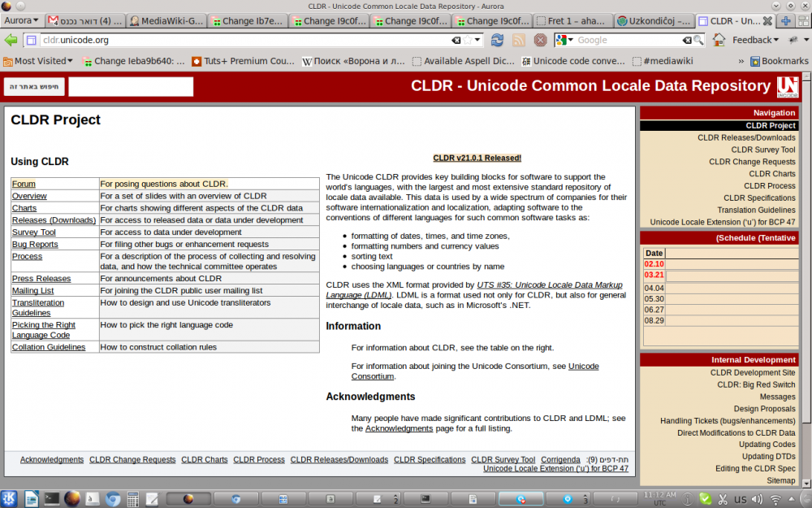Viewport: 812px width, 508px height.
Task: Open the tray info notification icon
Action: [x=688, y=499]
